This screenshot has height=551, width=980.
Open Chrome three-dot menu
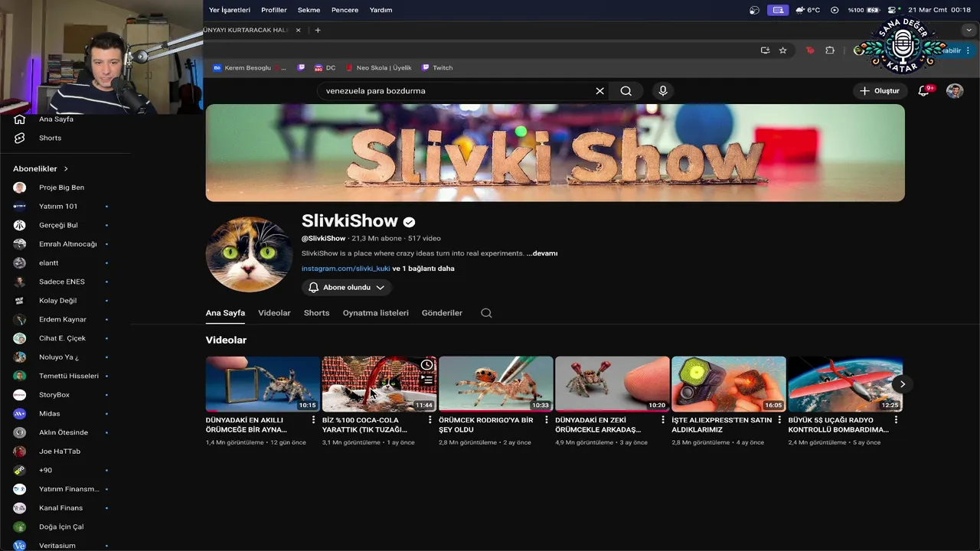click(x=968, y=51)
